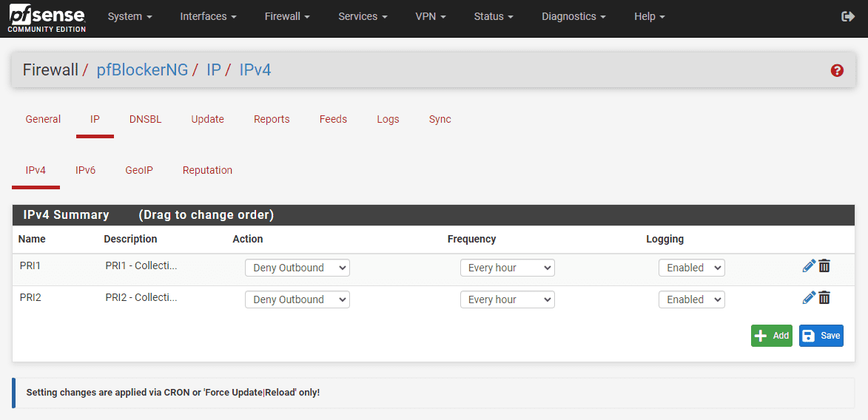Open the Interfaces menu

click(x=208, y=16)
